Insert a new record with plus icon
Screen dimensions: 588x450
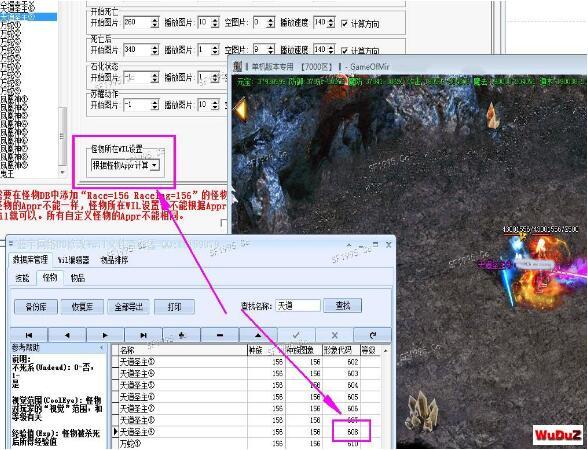(182, 335)
